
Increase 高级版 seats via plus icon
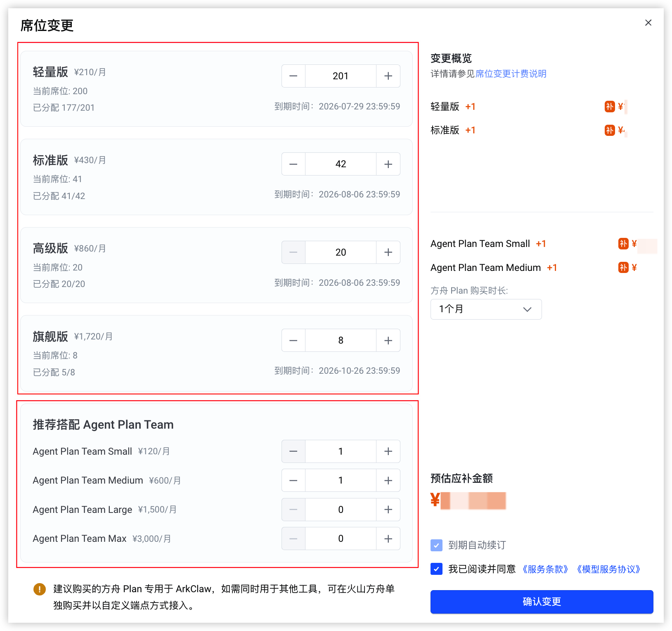(388, 252)
